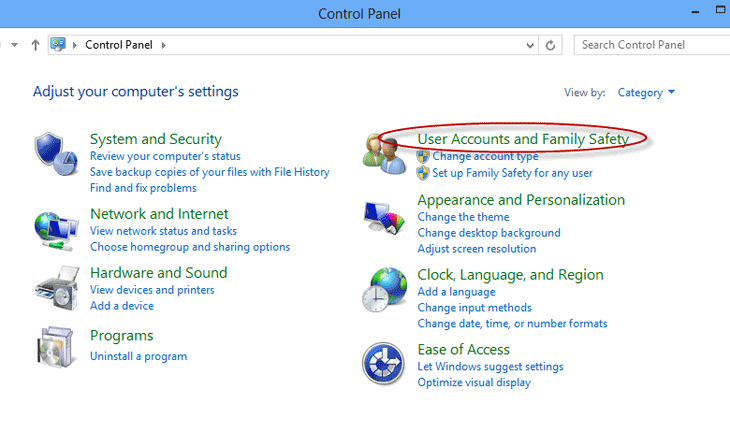
Task: Click Change the theme
Action: (x=463, y=217)
